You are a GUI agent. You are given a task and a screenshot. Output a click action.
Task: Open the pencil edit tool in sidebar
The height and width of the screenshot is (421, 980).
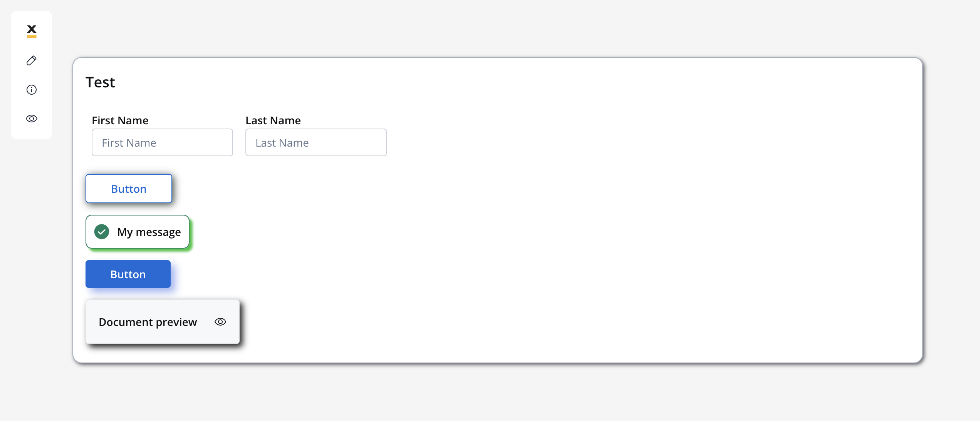point(32,60)
